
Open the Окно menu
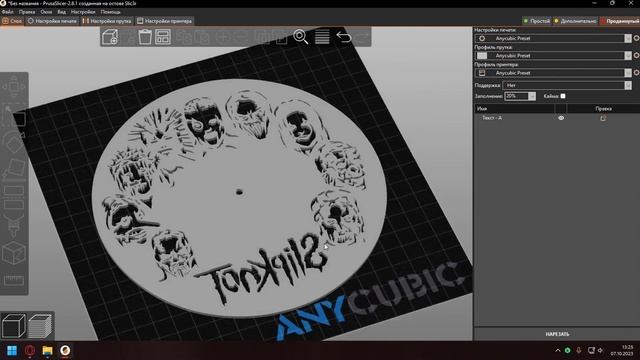(46, 12)
